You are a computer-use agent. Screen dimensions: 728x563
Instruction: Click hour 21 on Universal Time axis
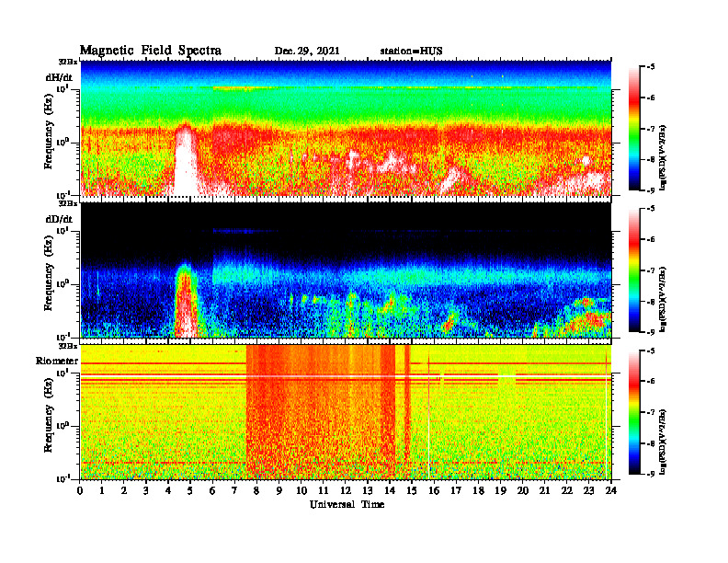[544, 491]
